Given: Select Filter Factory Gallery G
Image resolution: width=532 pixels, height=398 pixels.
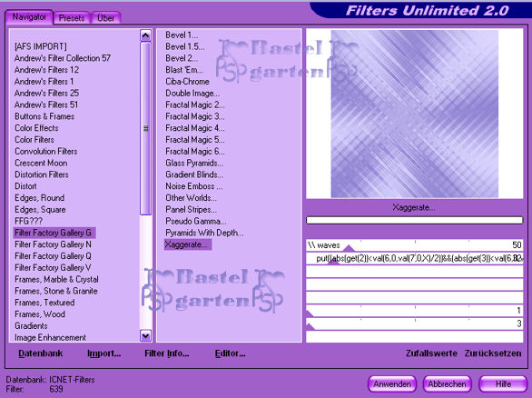Looking at the screenshot, I should [54, 233].
